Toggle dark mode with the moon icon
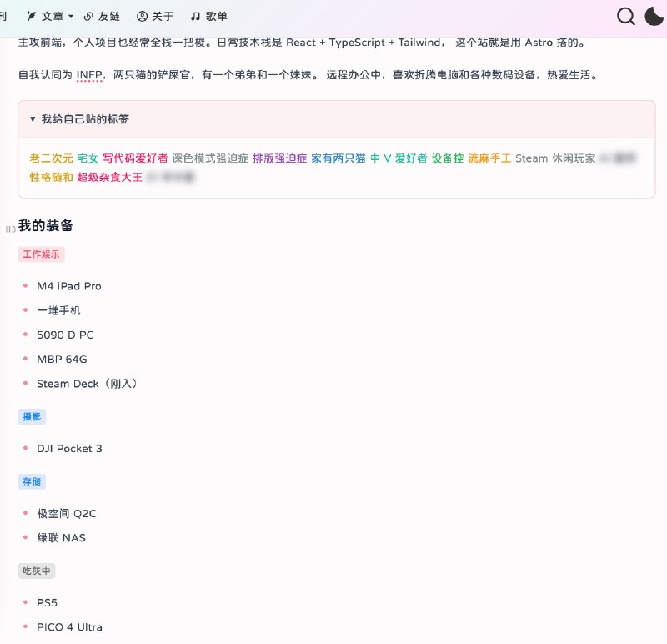 pos(654,17)
